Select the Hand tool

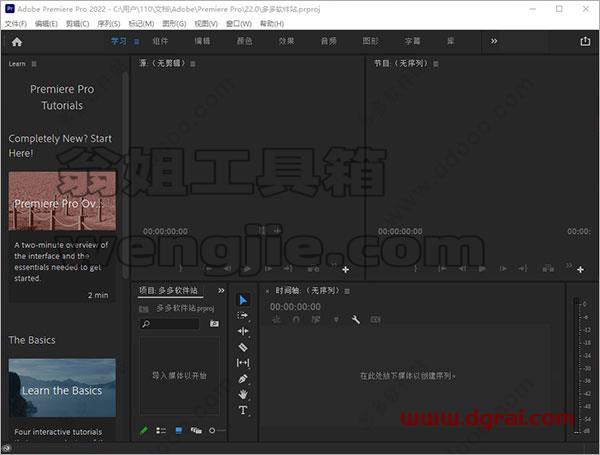243,394
